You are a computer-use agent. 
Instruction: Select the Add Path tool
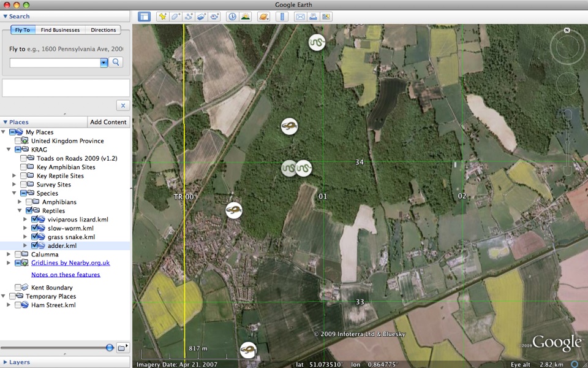point(188,17)
